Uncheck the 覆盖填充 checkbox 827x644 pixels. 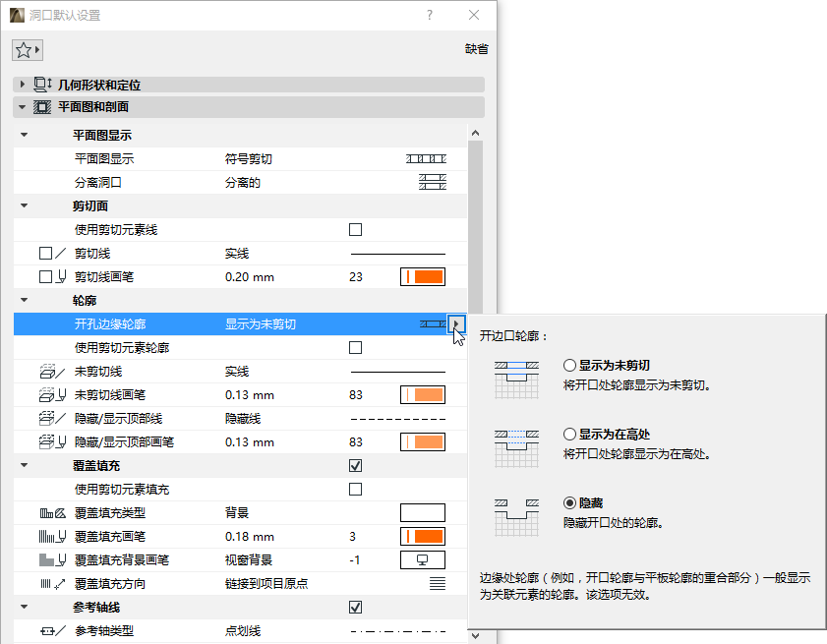point(356,466)
